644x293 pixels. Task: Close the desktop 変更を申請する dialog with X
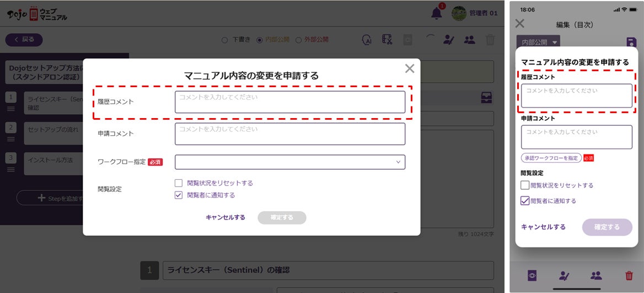click(410, 68)
